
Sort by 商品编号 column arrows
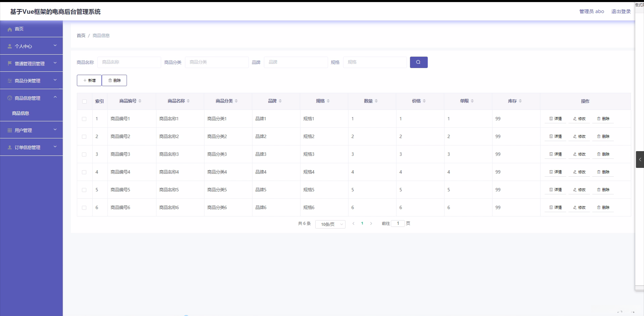coord(140,101)
